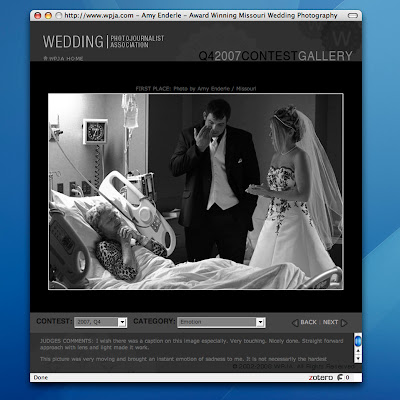Click the 'FIRST PLACE: Photo by Amy Enderle' caption
Image resolution: width=400 pixels, height=400 pixels.
click(196, 89)
